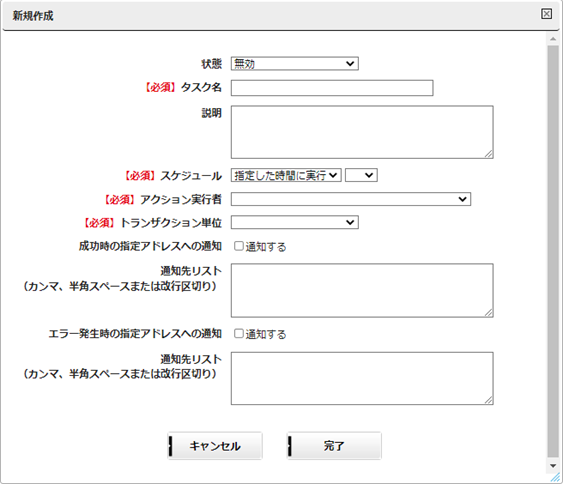Enable 通知する for エラー発生時の指定アドレスへの通知
The image size is (563, 484).
(239, 334)
